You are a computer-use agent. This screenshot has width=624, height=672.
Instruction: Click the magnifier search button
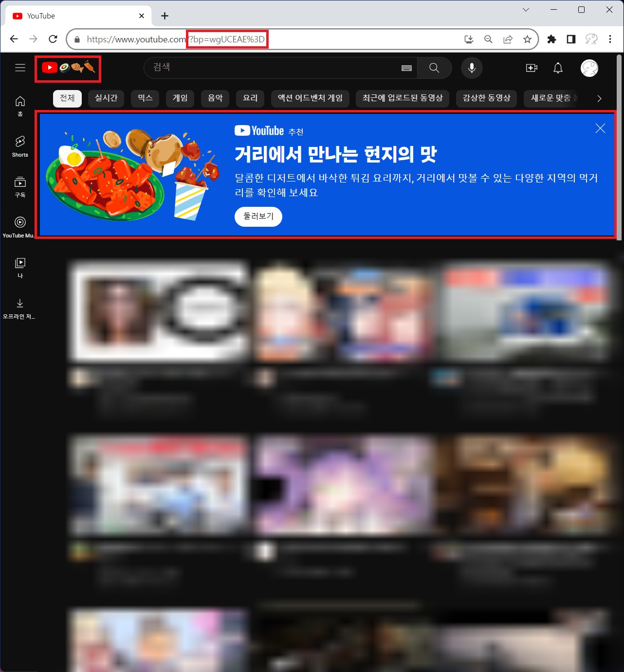(x=434, y=68)
